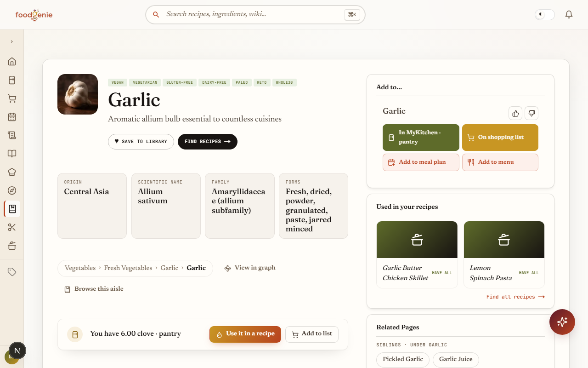Click Add to menu button

tap(500, 162)
